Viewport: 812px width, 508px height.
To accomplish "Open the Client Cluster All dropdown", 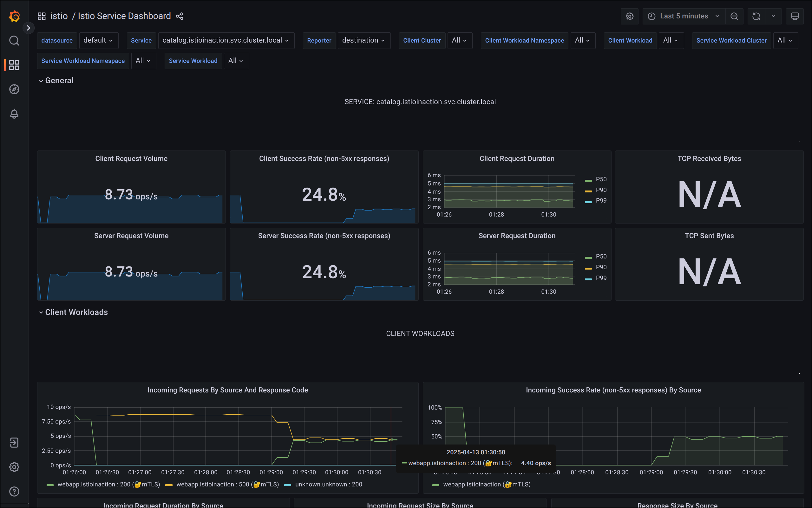I will [459, 40].
